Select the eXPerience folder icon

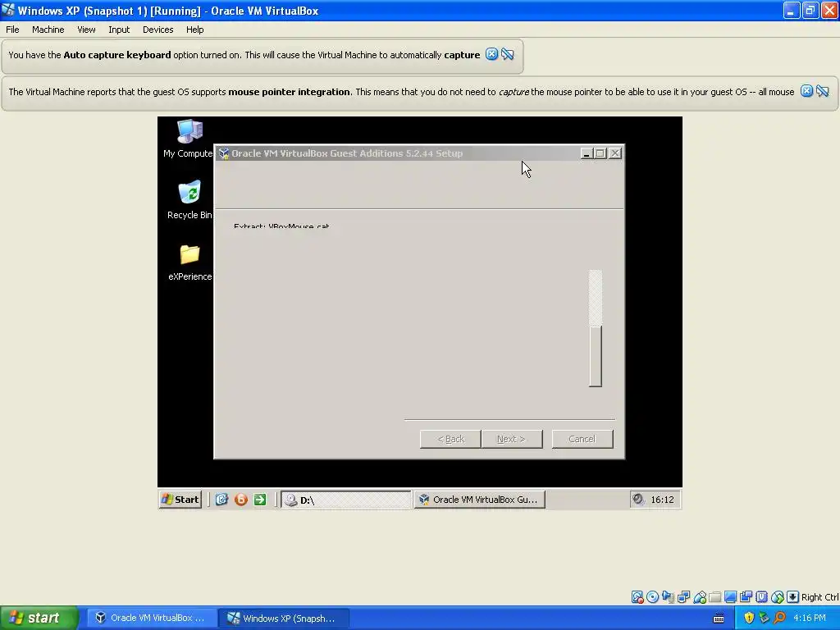click(x=189, y=262)
